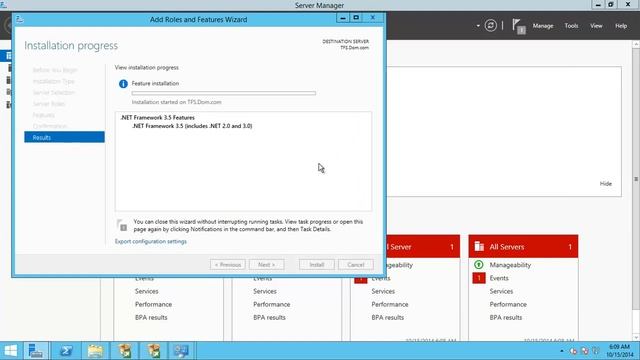640x360 pixels.
Task: Click Services in the first role tile
Action: click(x=147, y=291)
